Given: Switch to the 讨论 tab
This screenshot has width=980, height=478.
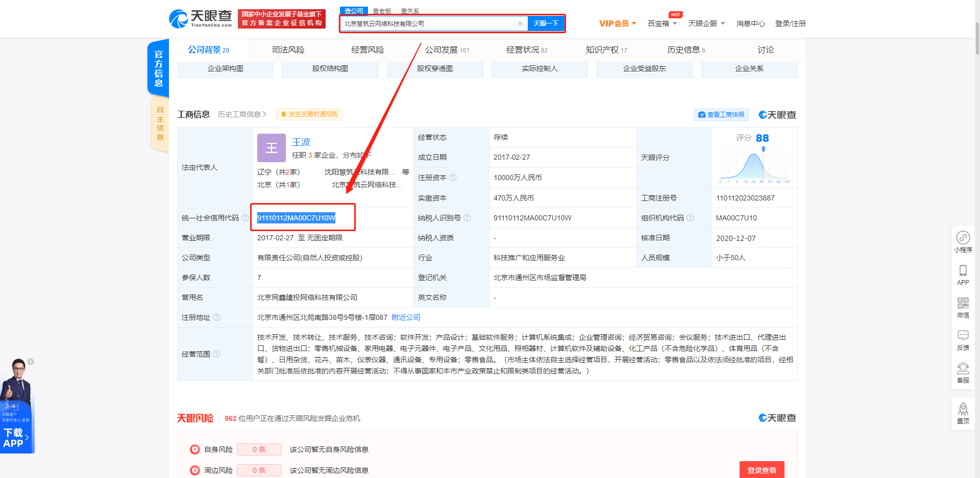Looking at the screenshot, I should (766, 50).
